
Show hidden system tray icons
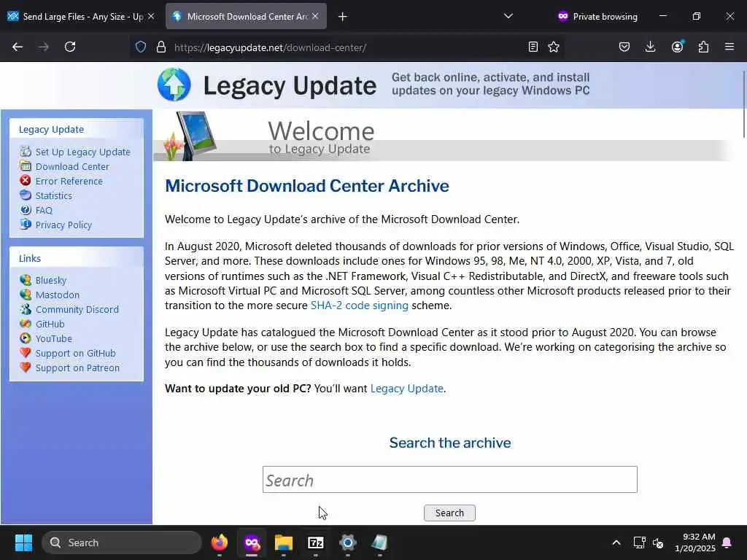tap(616, 542)
